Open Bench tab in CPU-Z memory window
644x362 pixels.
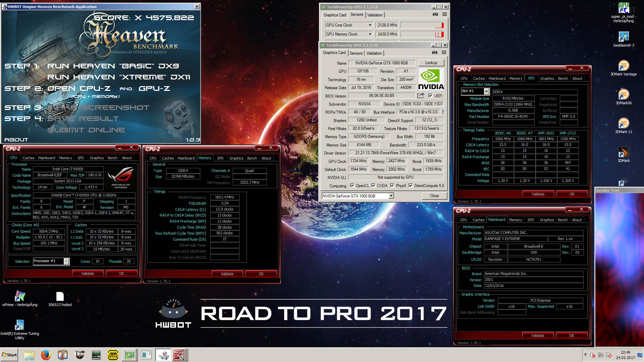coord(252,158)
